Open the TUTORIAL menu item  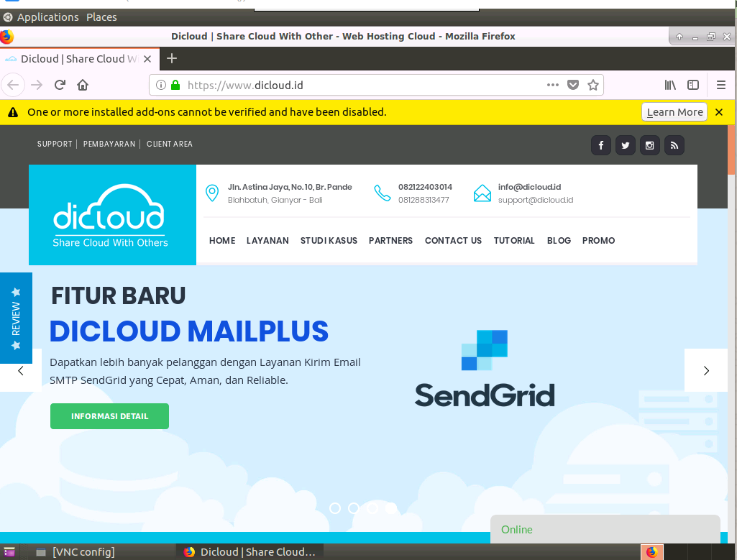point(514,241)
